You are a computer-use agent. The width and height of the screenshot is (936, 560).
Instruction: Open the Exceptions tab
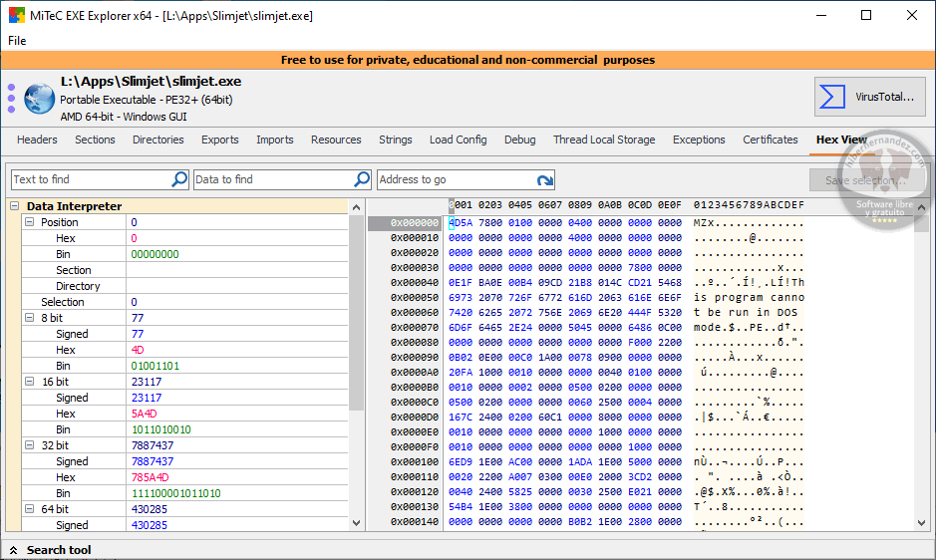(x=699, y=140)
